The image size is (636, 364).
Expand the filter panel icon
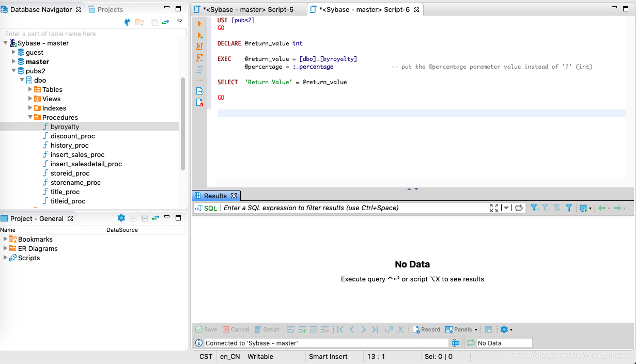[494, 208]
